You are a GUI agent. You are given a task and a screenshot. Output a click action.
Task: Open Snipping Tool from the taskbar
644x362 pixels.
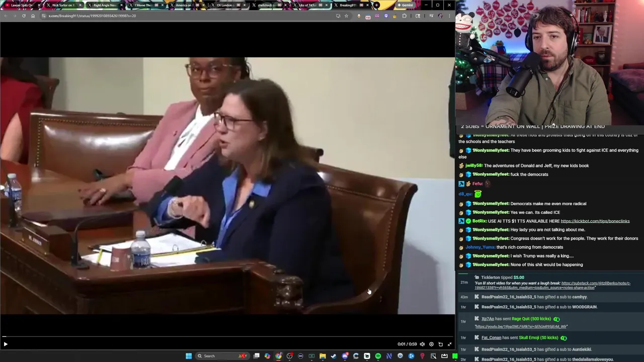click(433, 356)
